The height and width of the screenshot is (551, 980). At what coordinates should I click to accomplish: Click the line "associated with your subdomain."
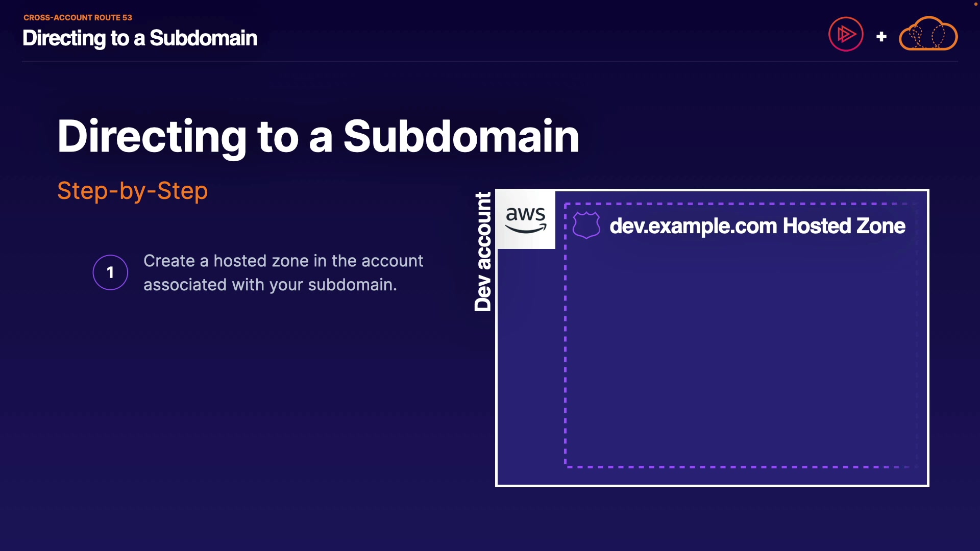(270, 285)
